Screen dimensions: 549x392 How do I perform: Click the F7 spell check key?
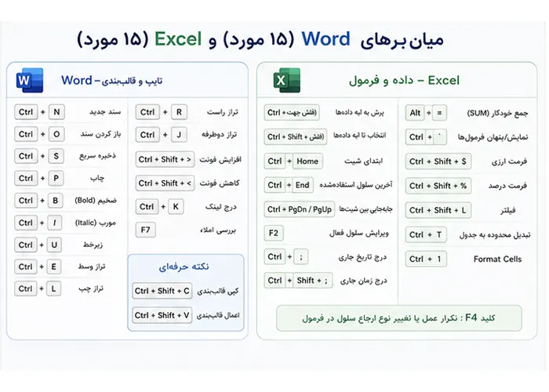(145, 230)
